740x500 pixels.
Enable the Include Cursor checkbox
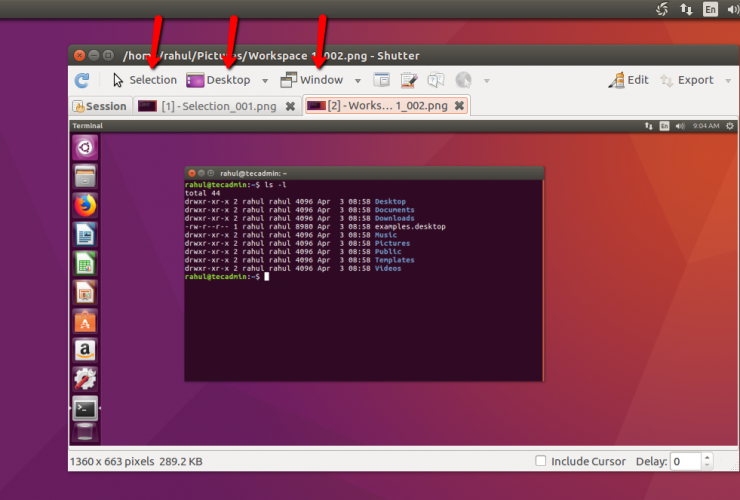[x=541, y=461]
